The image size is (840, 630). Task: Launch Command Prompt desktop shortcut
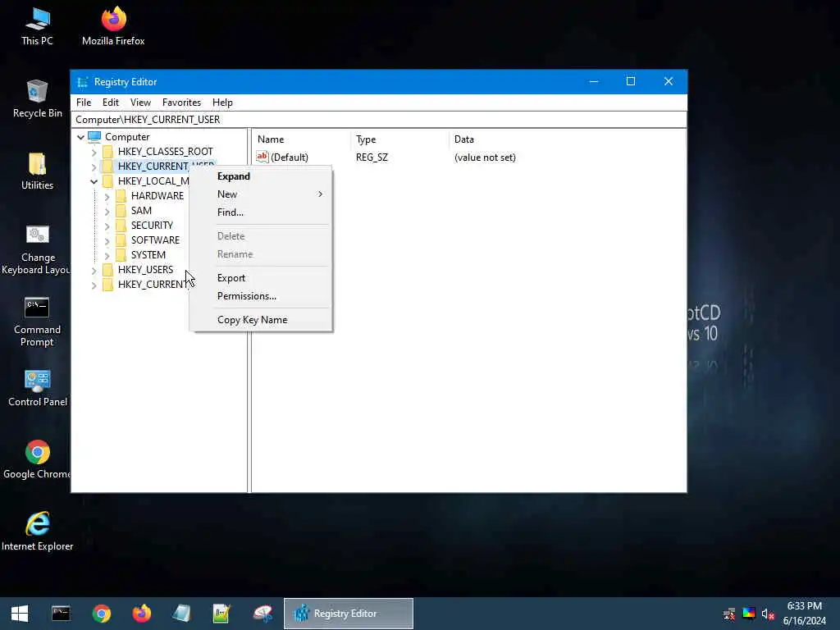(x=37, y=322)
